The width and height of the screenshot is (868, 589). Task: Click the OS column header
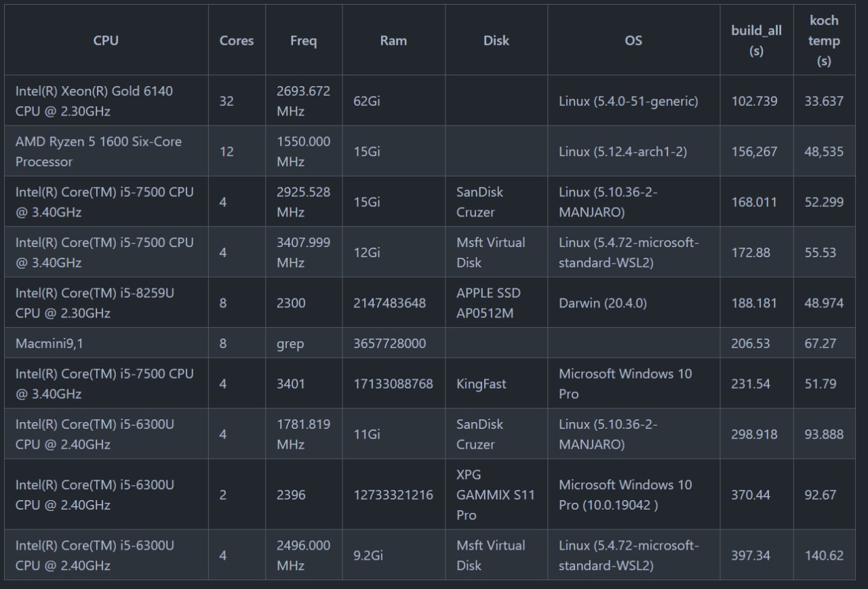click(x=633, y=41)
